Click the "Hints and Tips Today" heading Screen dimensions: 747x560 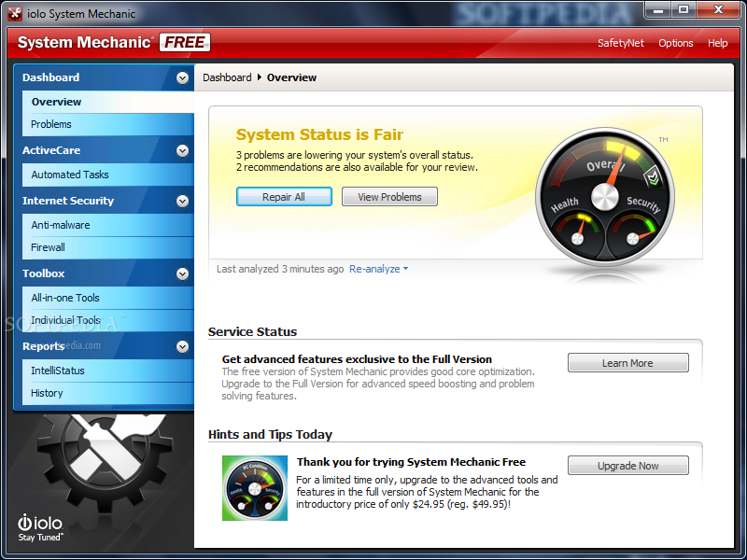tap(270, 435)
